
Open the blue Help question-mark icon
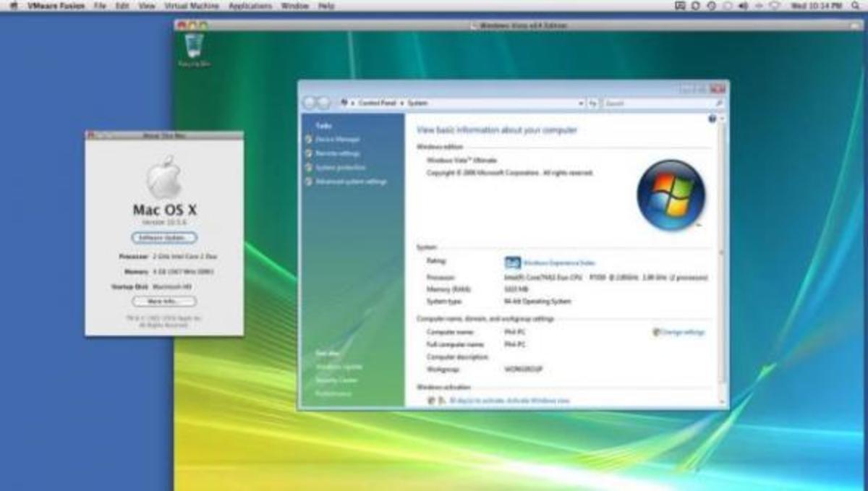712,119
